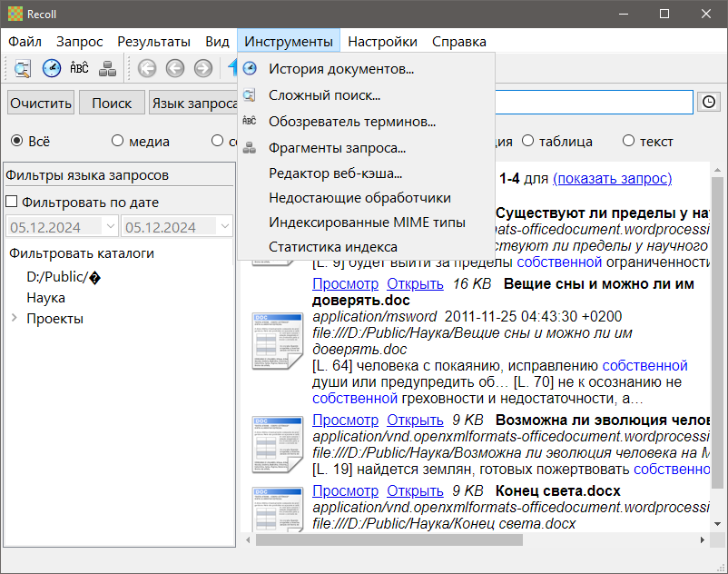This screenshot has width=728, height=574.
Task: Select the медиа radio button
Action: pyautogui.click(x=117, y=140)
